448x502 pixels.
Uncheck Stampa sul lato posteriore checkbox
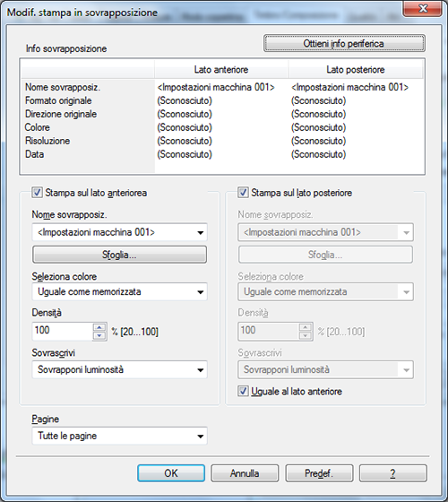pos(243,193)
